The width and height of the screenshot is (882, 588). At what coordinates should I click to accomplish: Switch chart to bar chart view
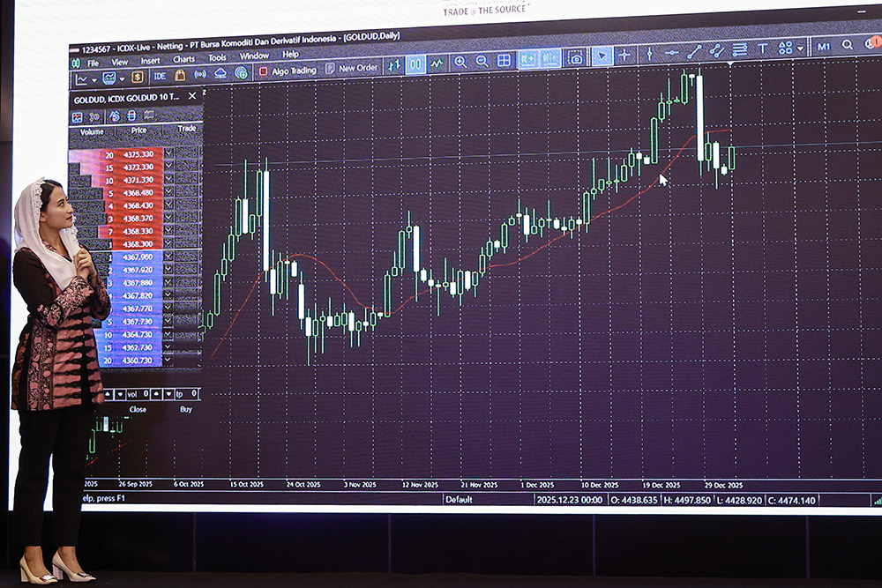tap(393, 65)
